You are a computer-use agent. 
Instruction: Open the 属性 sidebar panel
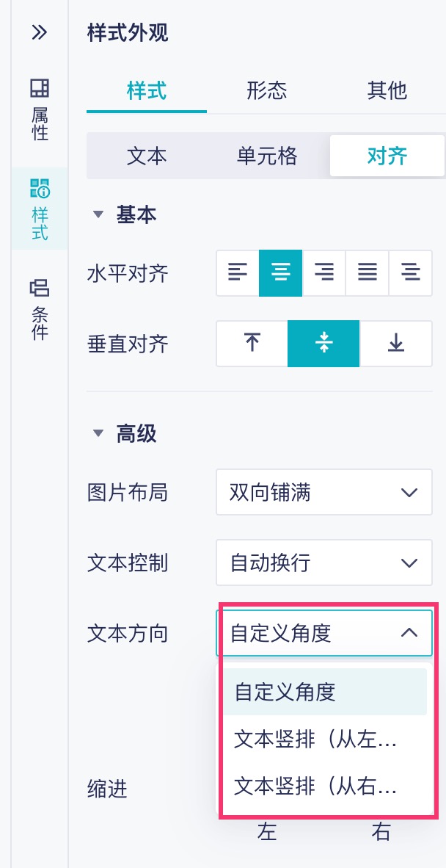[x=40, y=109]
